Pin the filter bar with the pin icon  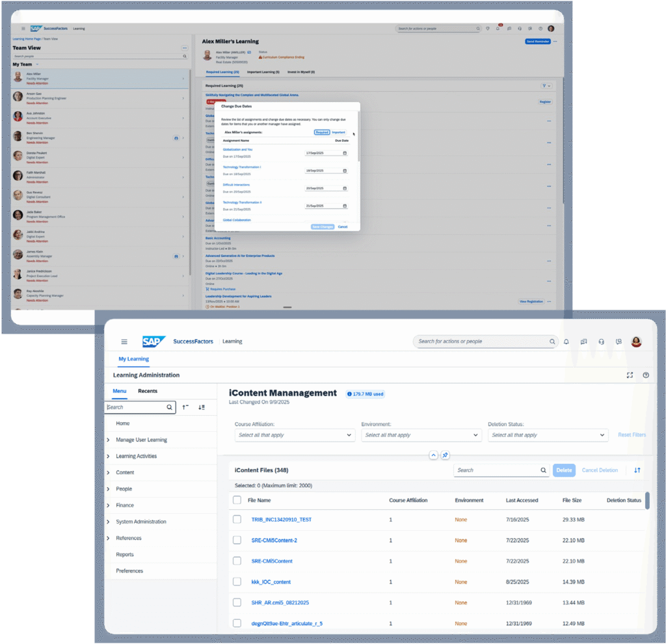tap(445, 455)
